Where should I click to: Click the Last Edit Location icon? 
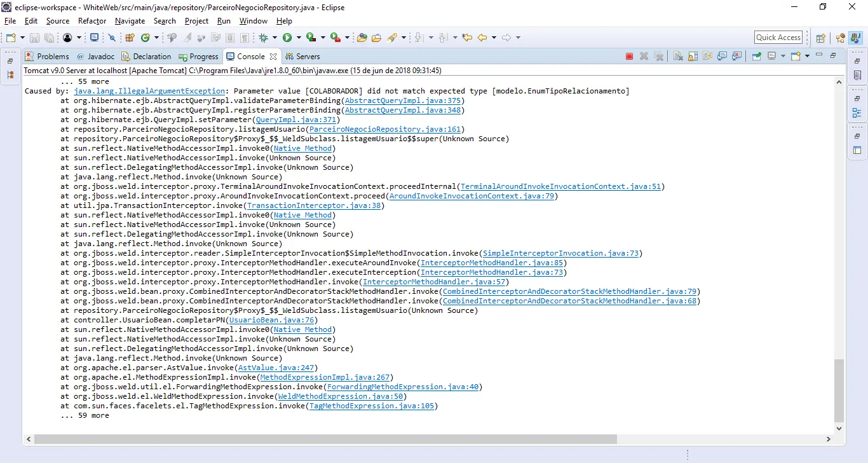[x=467, y=38]
